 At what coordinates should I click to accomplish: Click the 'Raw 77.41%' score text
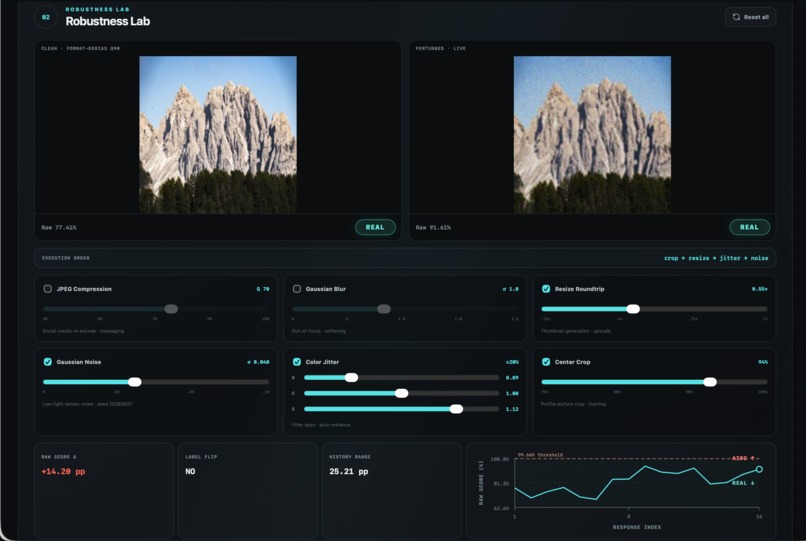pyautogui.click(x=59, y=228)
